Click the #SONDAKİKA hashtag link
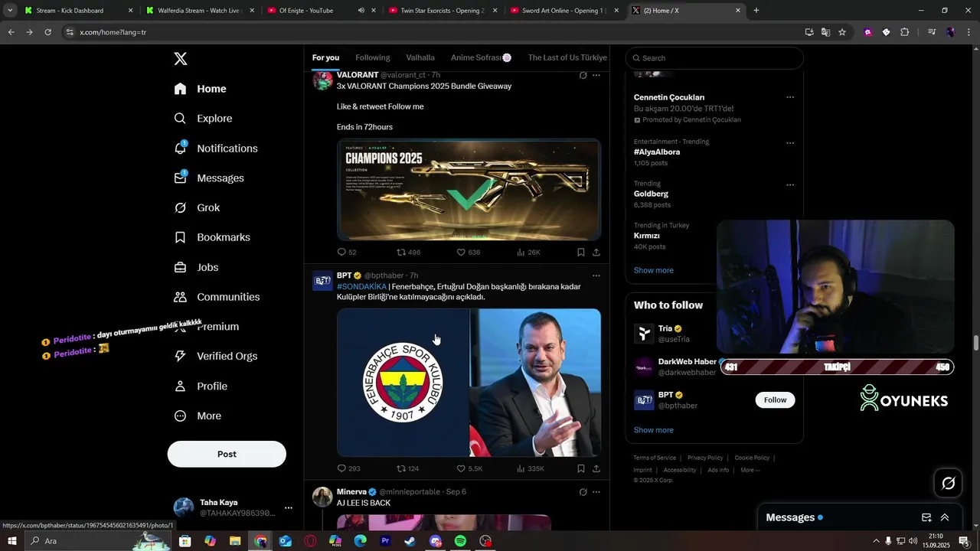980x551 pixels. tap(361, 287)
